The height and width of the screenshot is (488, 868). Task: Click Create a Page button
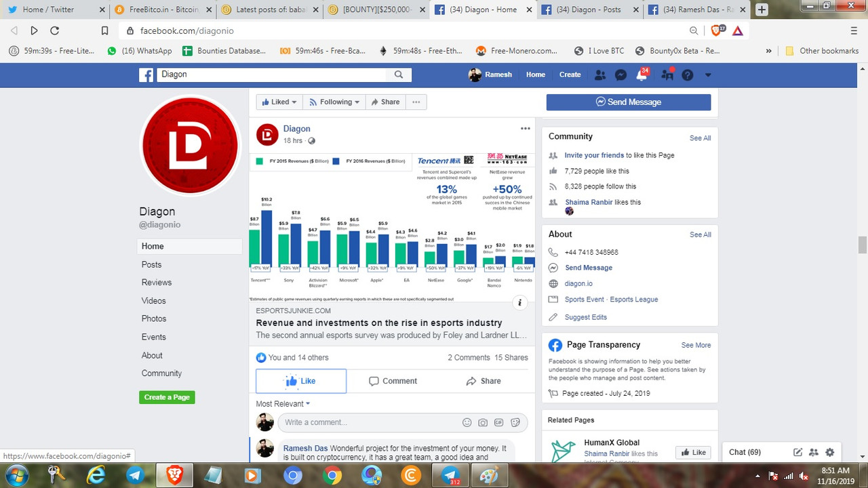(167, 397)
